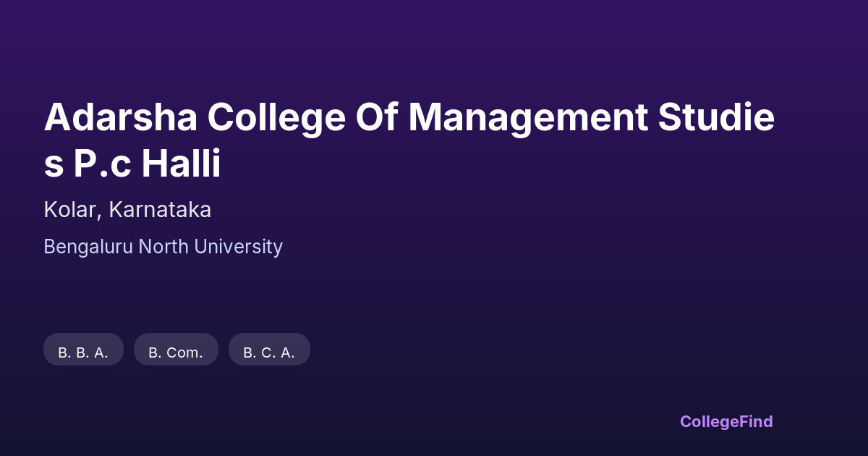Click the B. B. A. course tag

[x=83, y=352]
